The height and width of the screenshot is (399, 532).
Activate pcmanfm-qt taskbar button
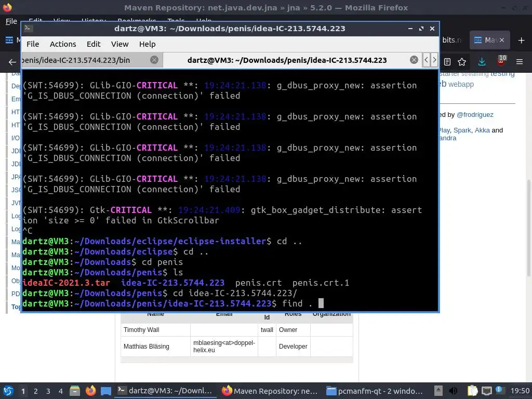[x=375, y=391]
